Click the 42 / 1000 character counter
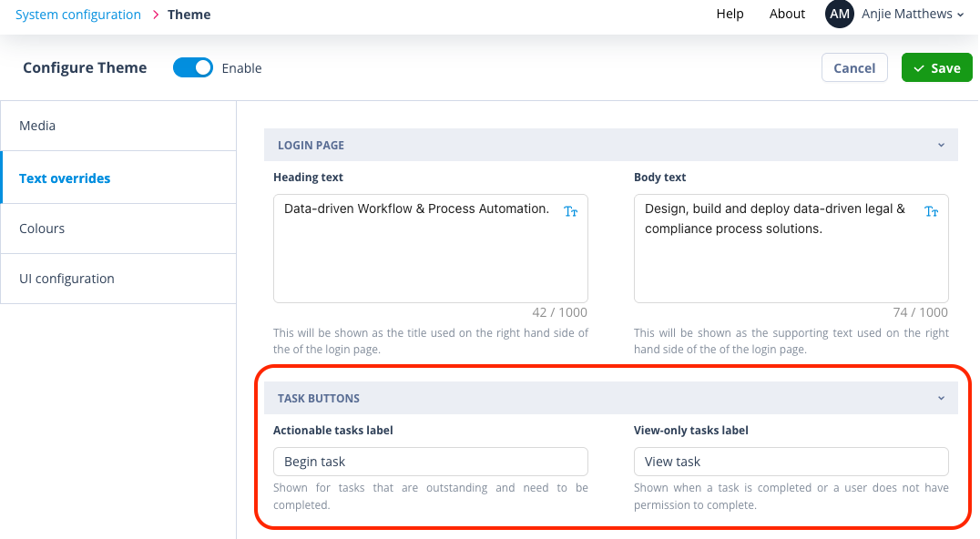The image size is (980, 539). (559, 312)
